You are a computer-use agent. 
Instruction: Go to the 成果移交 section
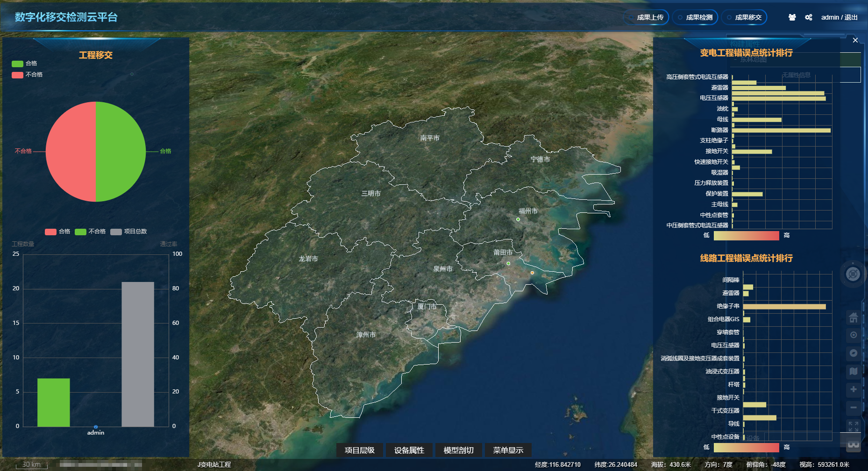click(x=745, y=17)
